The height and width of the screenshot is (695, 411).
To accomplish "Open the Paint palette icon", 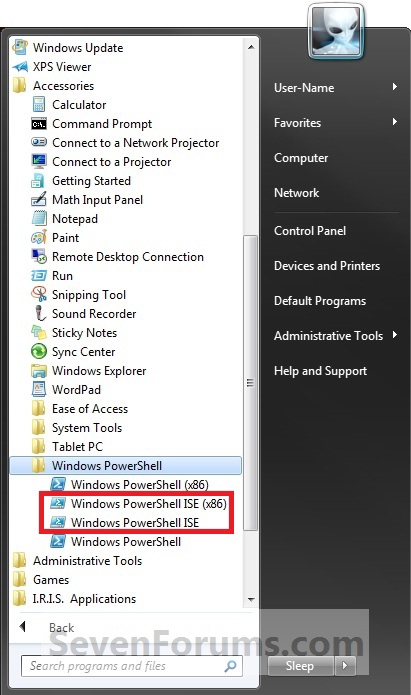I will [39, 238].
